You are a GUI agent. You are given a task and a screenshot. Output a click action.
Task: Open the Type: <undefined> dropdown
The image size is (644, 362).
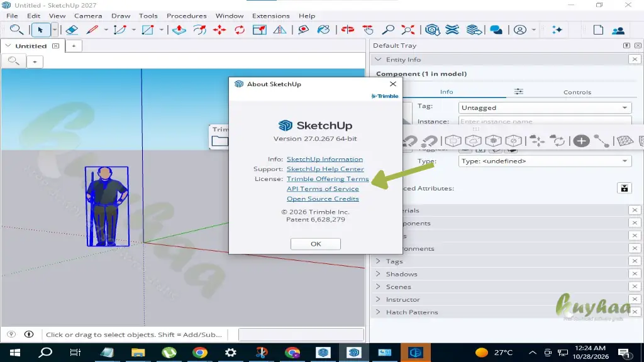pos(545,161)
